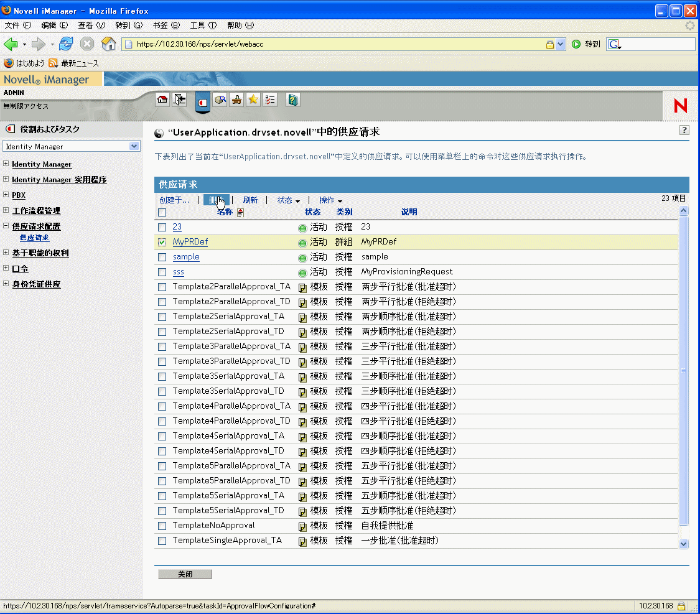Uncheck the MyPRDef checkbox
700x614 pixels.
pos(162,242)
